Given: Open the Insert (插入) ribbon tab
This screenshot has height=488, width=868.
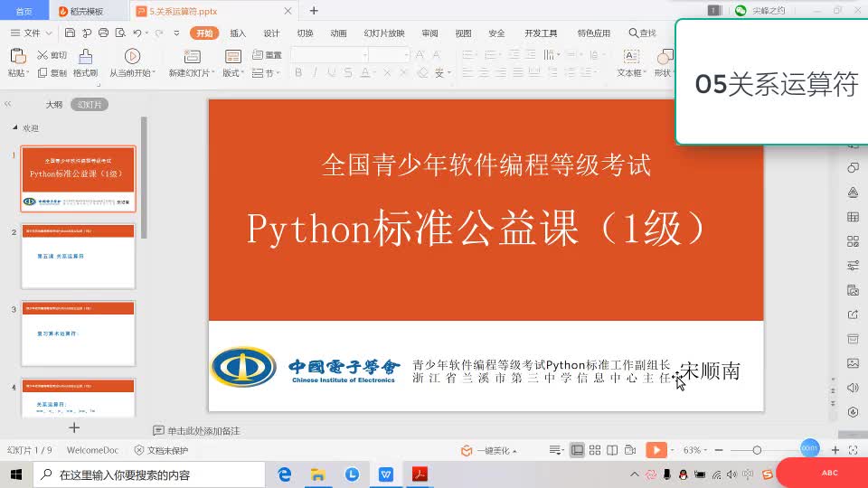Looking at the screenshot, I should click(238, 33).
